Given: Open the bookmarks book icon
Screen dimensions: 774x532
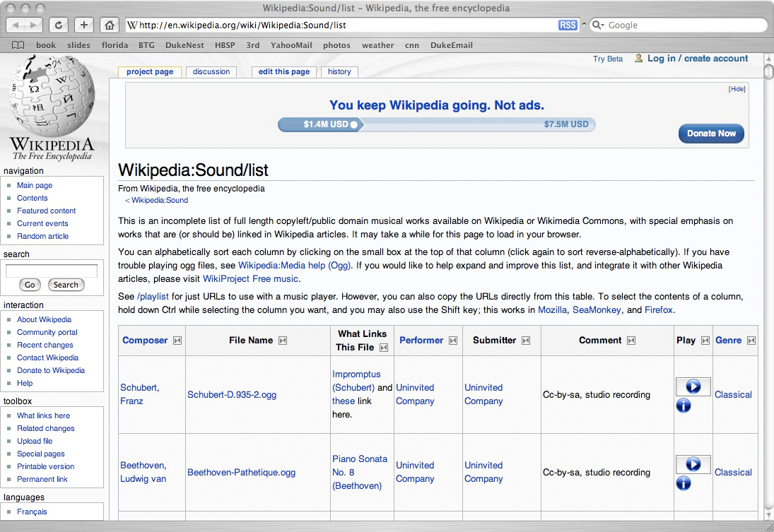Looking at the screenshot, I should [x=18, y=45].
